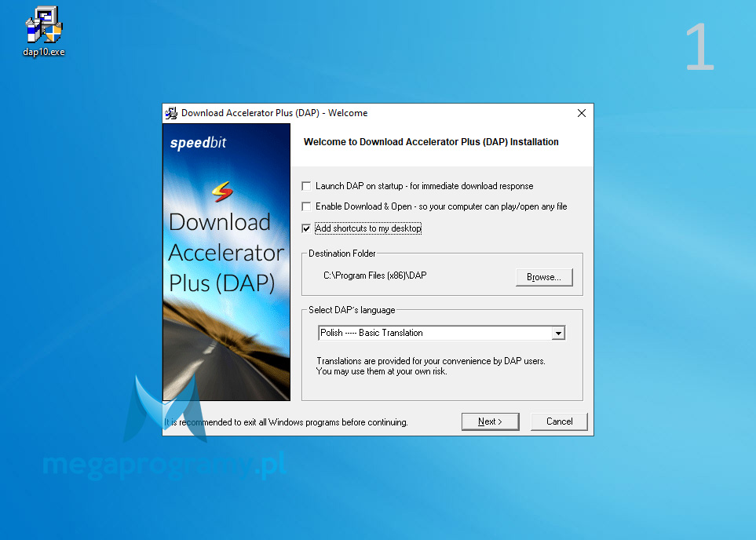Screen dimensions: 756x540
Task: Click the Welcome to DAP Installation heading
Action: pos(431,142)
